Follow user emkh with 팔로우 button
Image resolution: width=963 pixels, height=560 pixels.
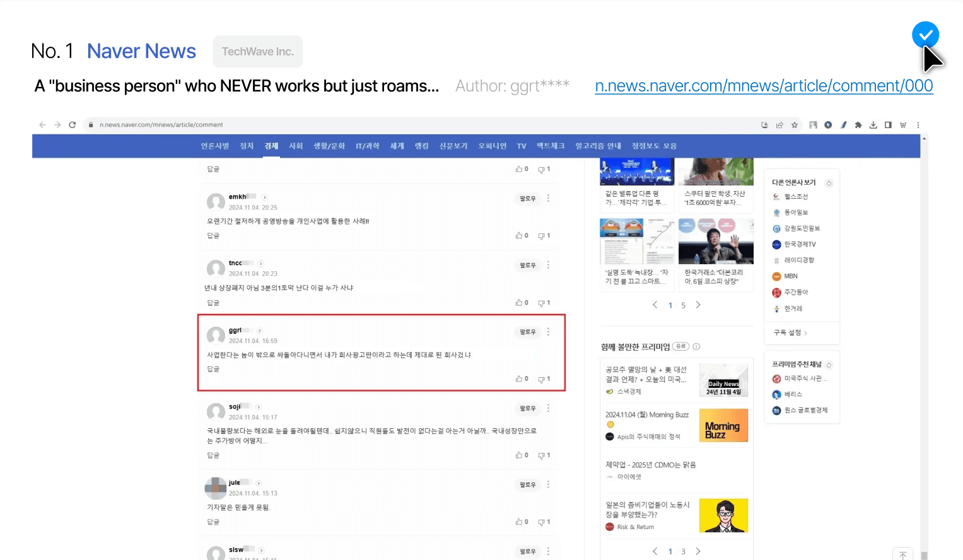527,199
